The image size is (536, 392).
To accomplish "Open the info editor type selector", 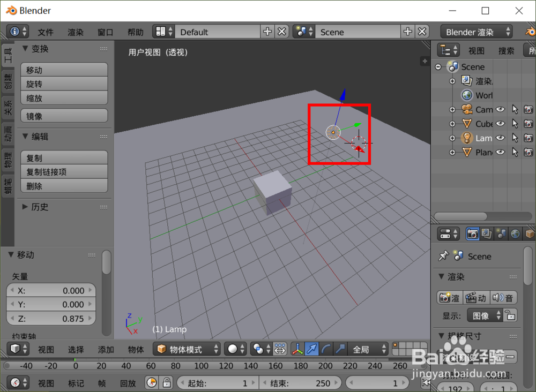I will 18,32.
